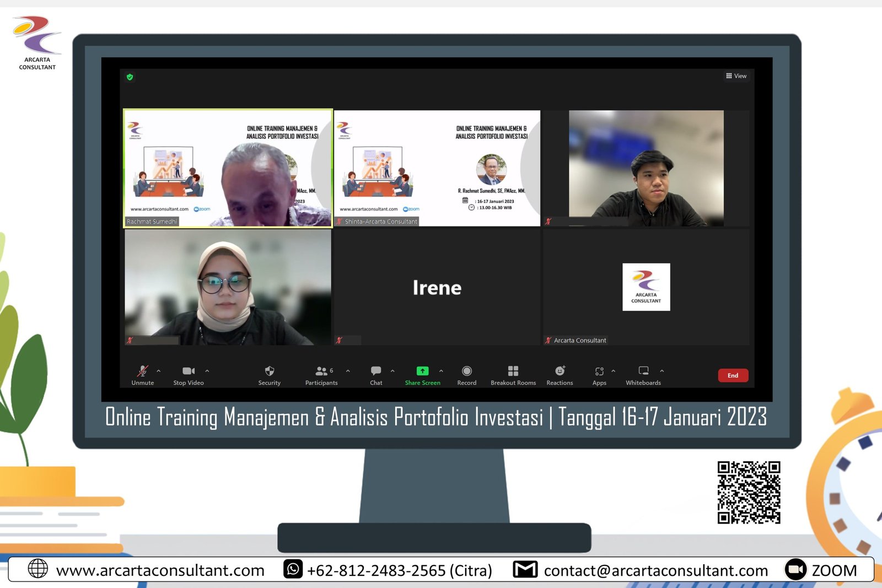Open Breakout Rooms
Screen dimensions: 882x588
click(x=513, y=371)
